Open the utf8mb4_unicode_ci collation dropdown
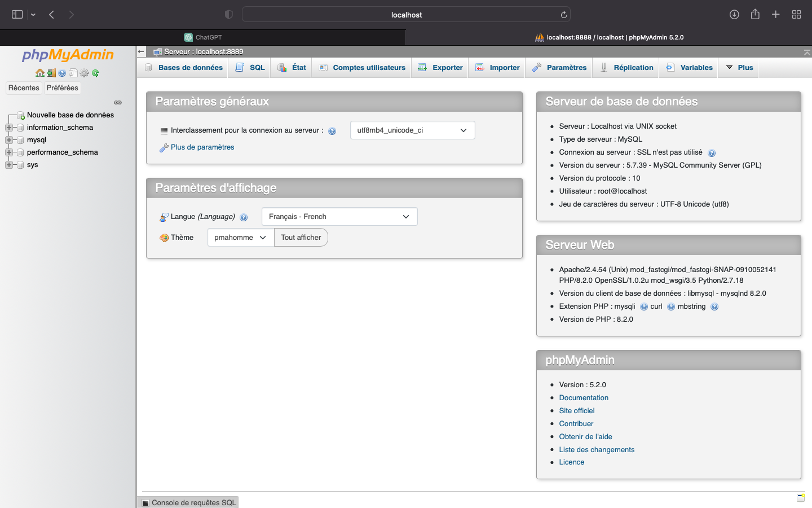 [413, 130]
